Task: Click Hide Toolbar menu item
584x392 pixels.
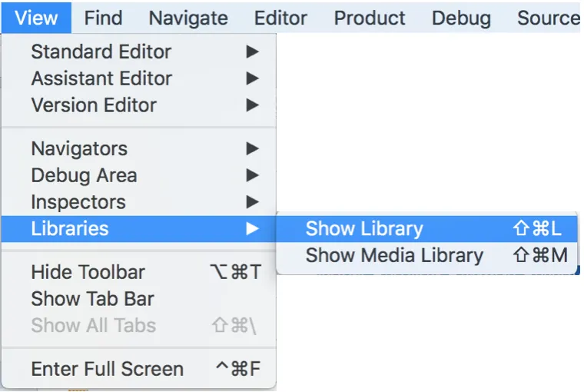Action: [x=88, y=272]
